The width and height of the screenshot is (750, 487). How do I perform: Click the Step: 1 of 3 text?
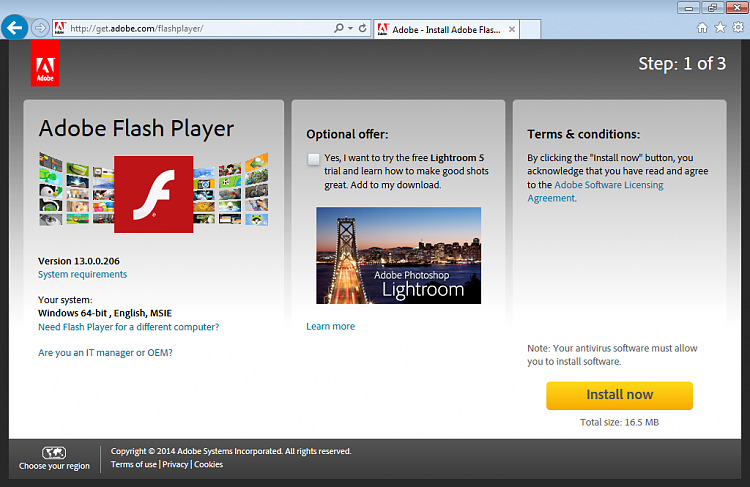tap(682, 64)
